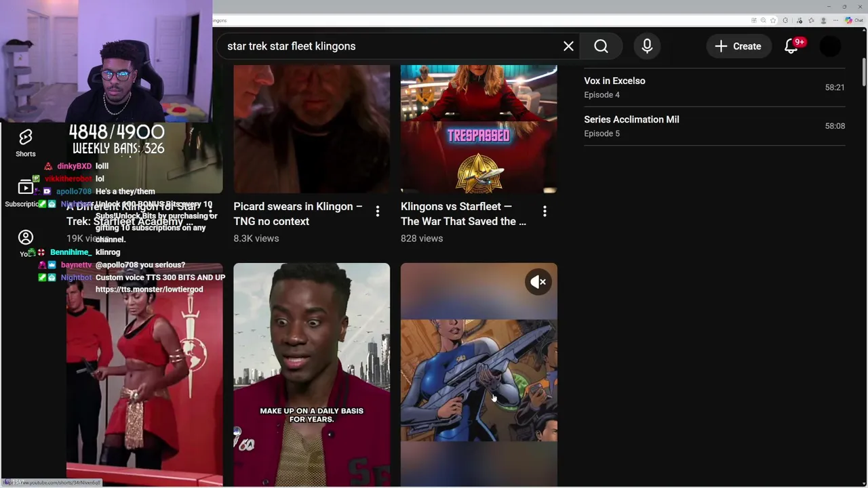Open browser zoom magnifier icon
The width and height of the screenshot is (868, 488).
764,20
